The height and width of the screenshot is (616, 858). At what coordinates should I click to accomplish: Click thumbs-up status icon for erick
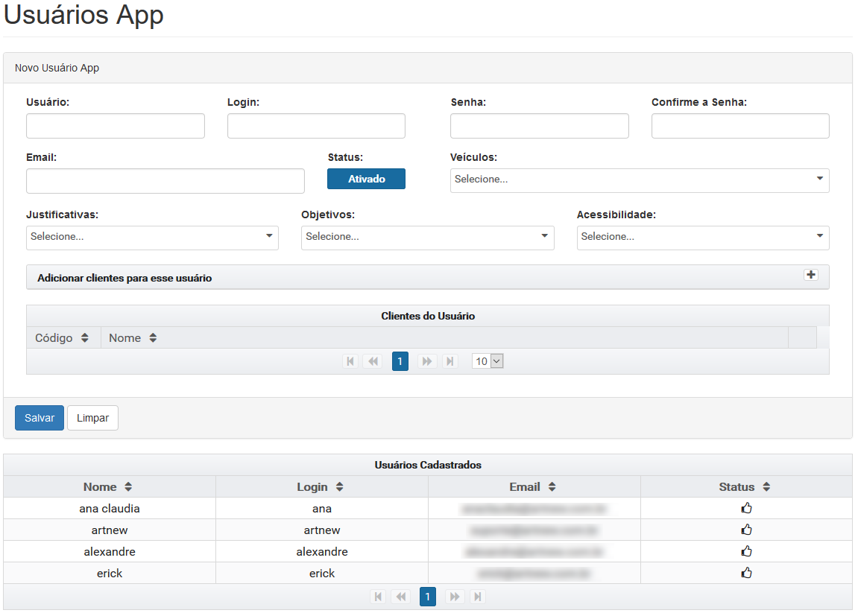coord(746,573)
